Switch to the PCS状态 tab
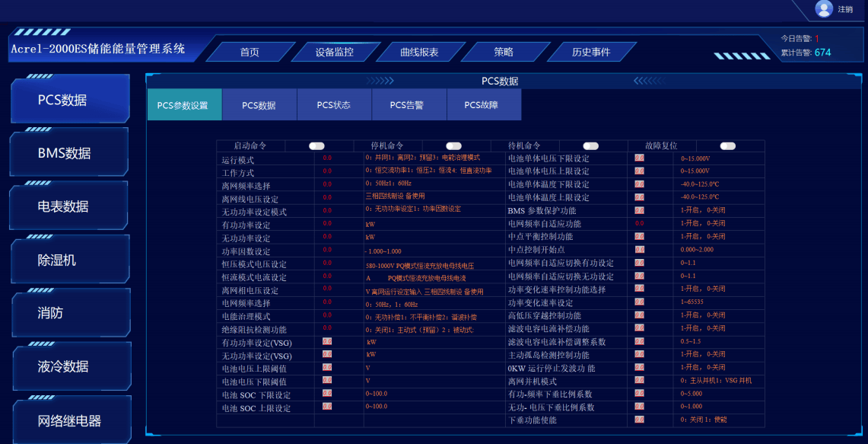 (333, 105)
